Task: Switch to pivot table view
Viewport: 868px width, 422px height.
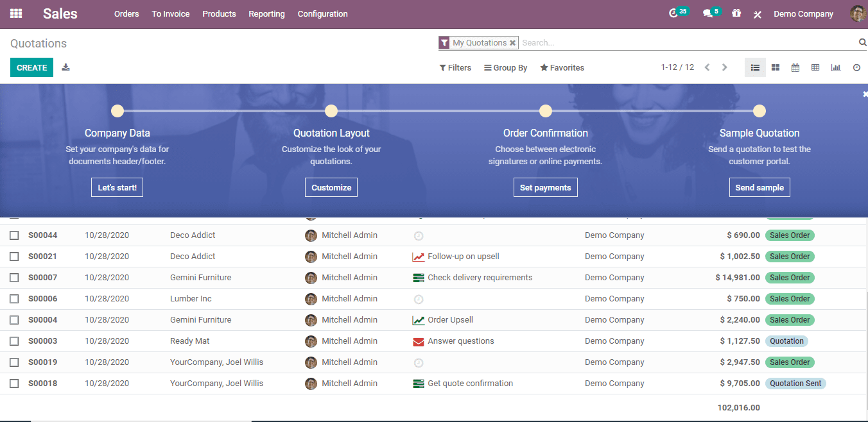Action: [x=815, y=67]
